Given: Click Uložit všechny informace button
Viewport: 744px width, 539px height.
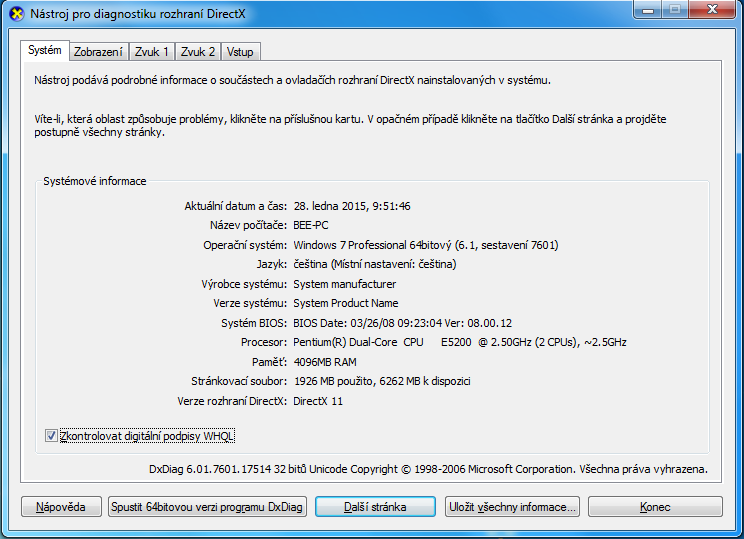Looking at the screenshot, I should [x=512, y=507].
